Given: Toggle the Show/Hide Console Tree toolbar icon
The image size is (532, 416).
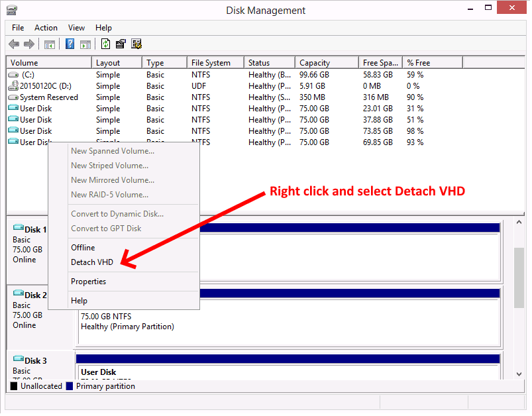Looking at the screenshot, I should pos(50,44).
